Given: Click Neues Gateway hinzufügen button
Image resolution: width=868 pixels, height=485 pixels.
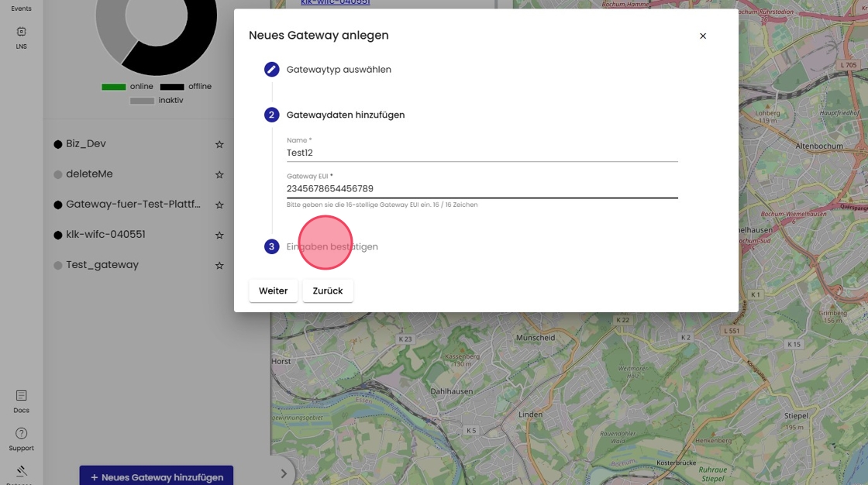Looking at the screenshot, I should (156, 476).
